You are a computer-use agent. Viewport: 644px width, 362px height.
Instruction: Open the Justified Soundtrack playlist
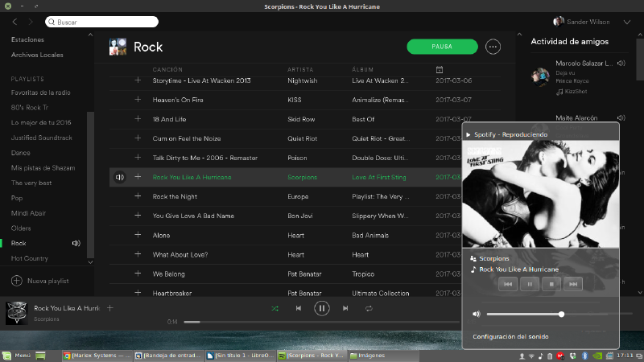(x=42, y=138)
